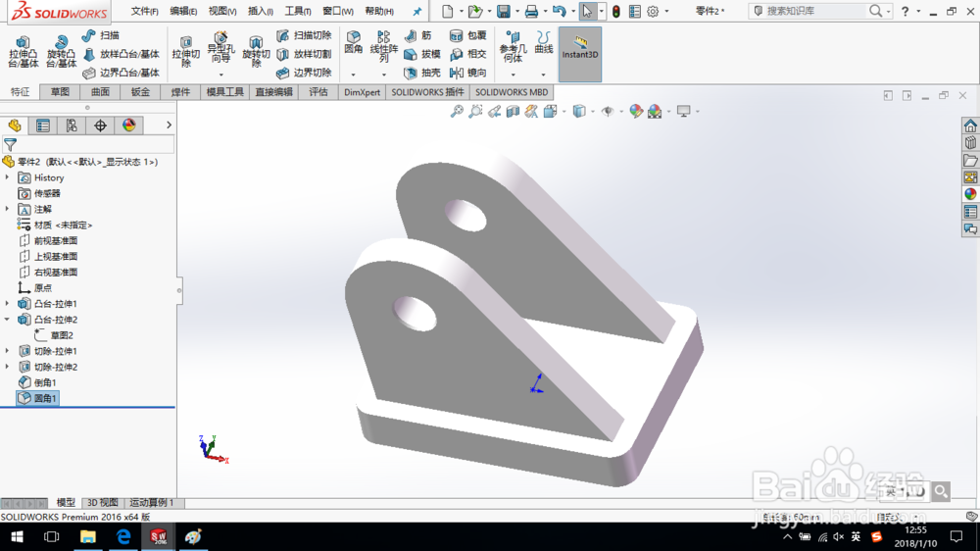
Task: Select the Lofted Boss/Base (放样凸台/基体) tool
Action: pos(122,54)
